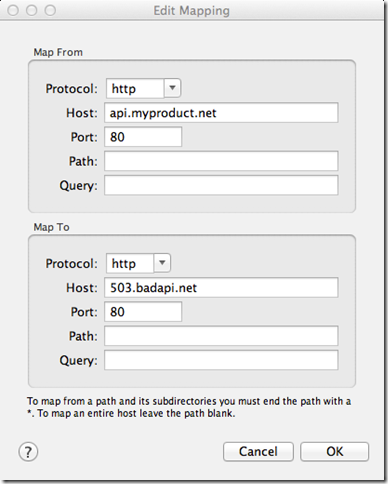Click the Cancel button
This screenshot has height=484, width=388.
258,452
